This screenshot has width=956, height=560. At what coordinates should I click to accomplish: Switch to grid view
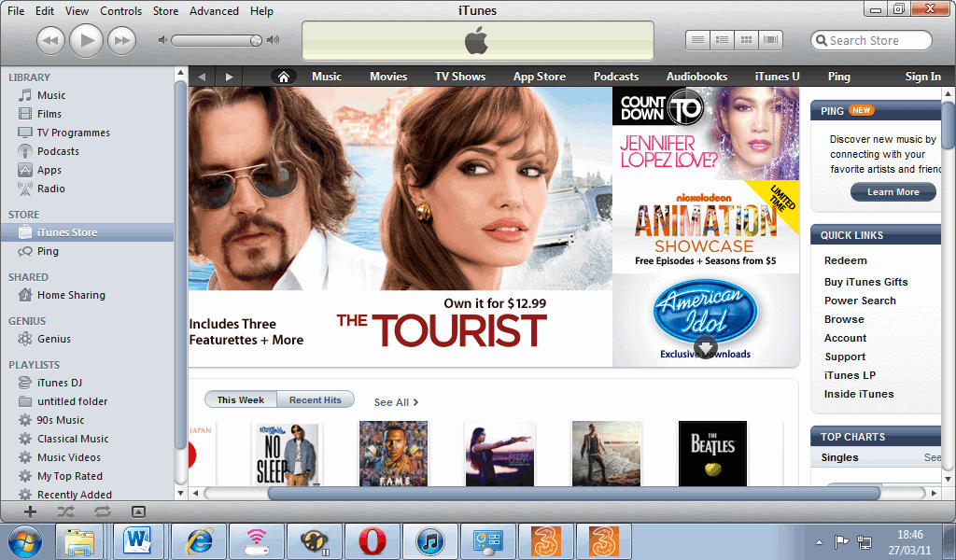click(x=746, y=40)
